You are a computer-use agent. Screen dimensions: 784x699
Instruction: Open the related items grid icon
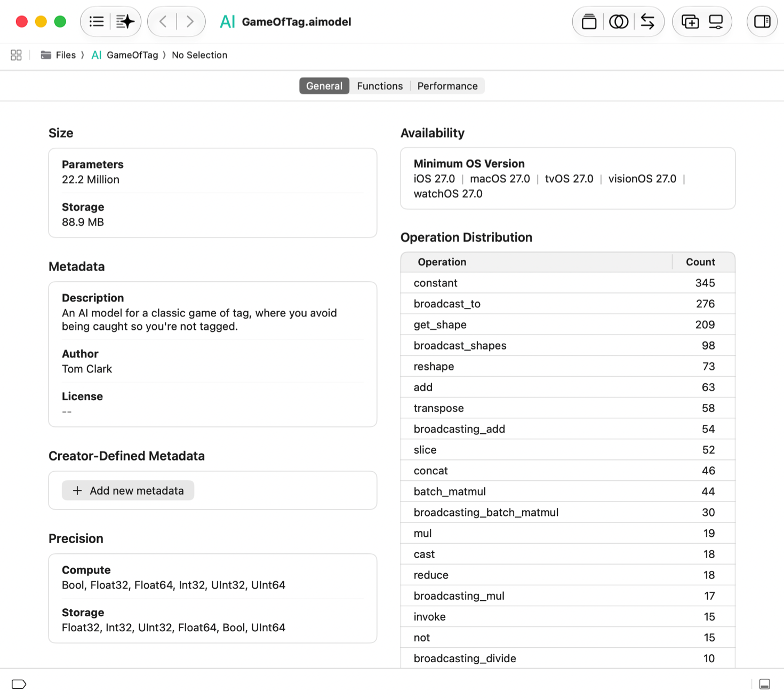coord(16,55)
